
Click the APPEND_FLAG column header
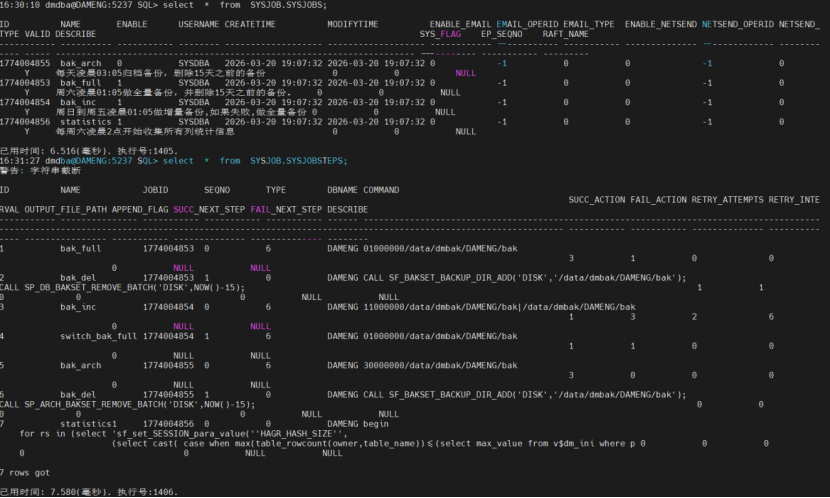click(x=140, y=210)
